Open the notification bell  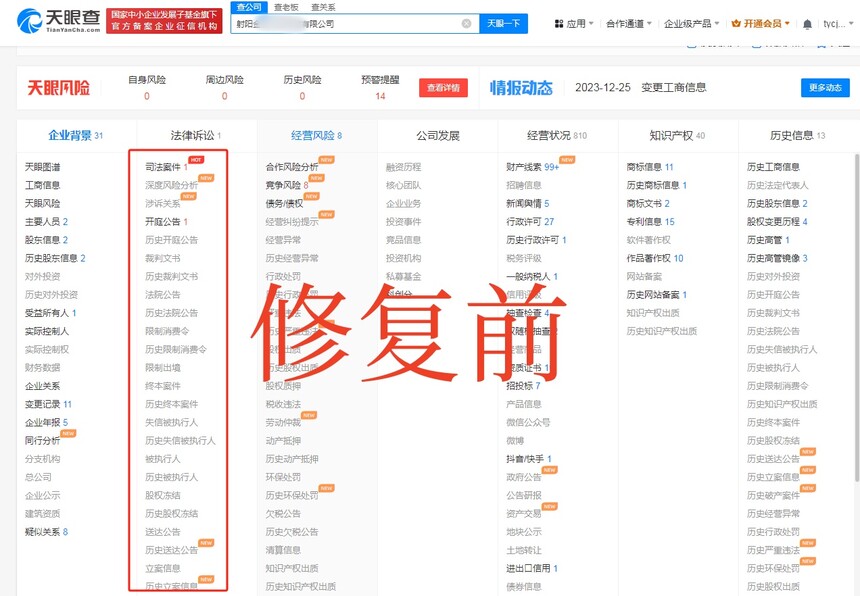pyautogui.click(x=807, y=24)
